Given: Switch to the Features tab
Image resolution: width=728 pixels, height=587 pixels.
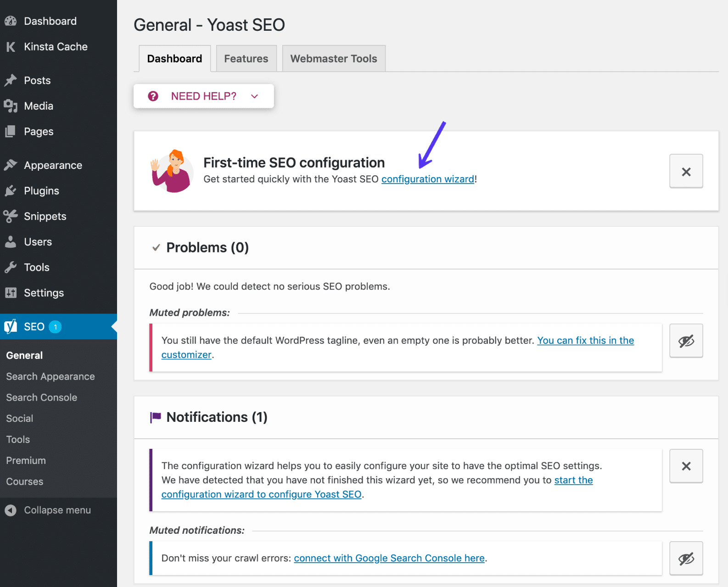Looking at the screenshot, I should [246, 59].
